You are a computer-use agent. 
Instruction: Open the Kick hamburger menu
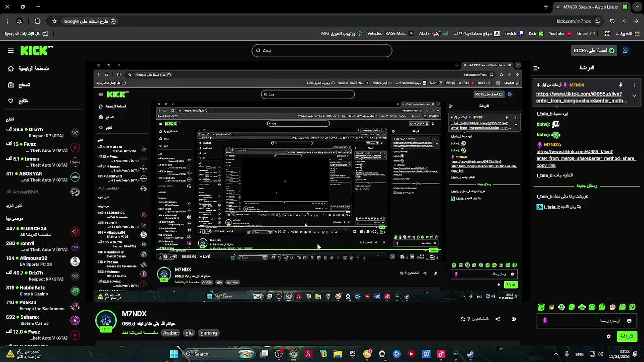point(11,50)
